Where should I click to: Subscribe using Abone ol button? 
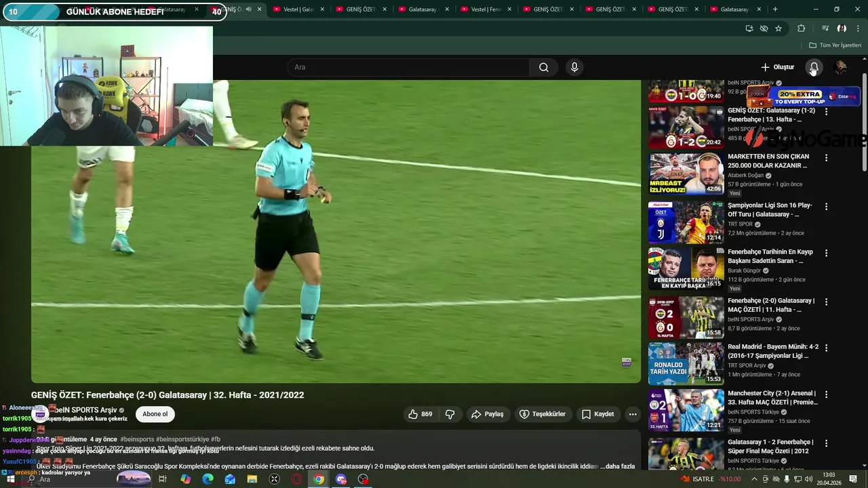[155, 414]
